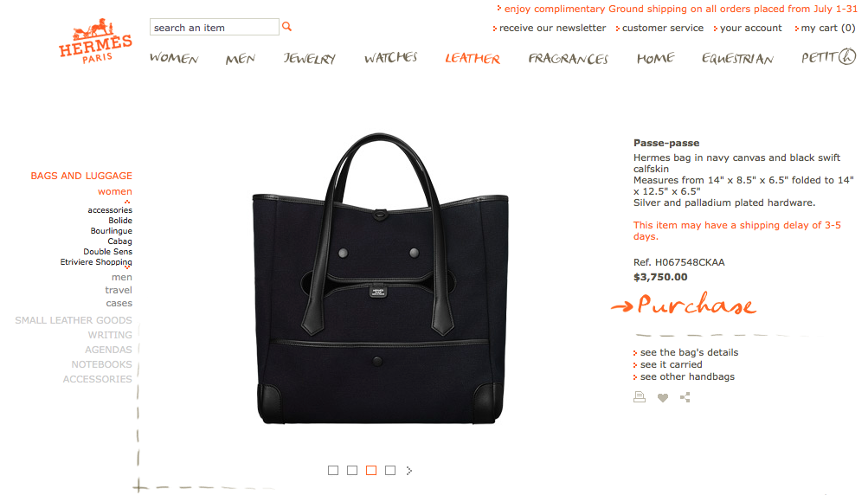Click the Passe-passe bag image

(380, 279)
